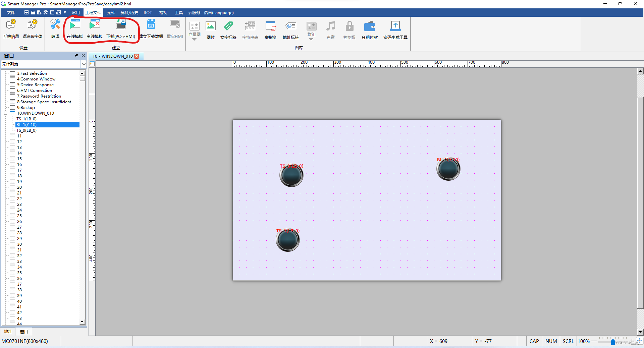This screenshot has width=644, height=348.
Task: Switch to the 资料/历史 ribbon tab
Action: [129, 13]
